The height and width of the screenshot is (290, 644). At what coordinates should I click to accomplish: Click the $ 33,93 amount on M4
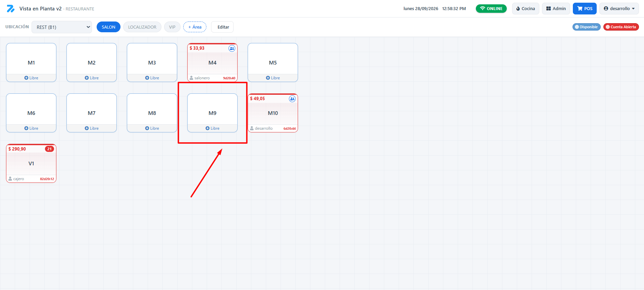pyautogui.click(x=197, y=48)
